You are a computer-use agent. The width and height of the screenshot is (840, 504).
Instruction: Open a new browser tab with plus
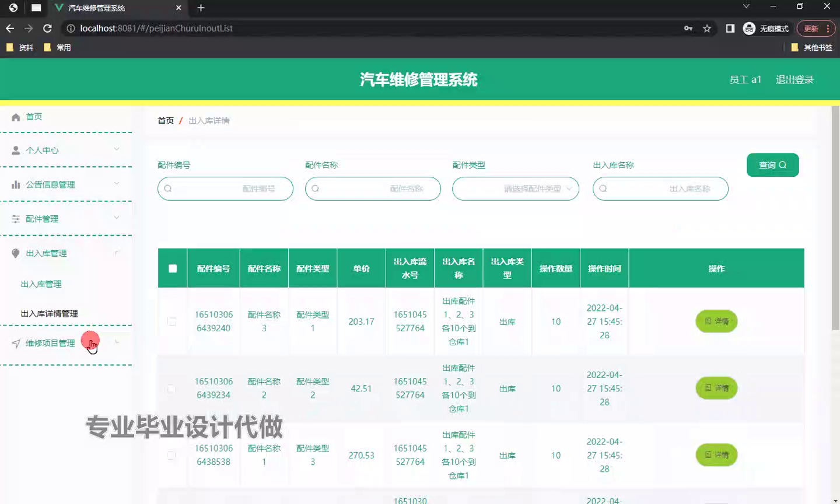coord(201,8)
